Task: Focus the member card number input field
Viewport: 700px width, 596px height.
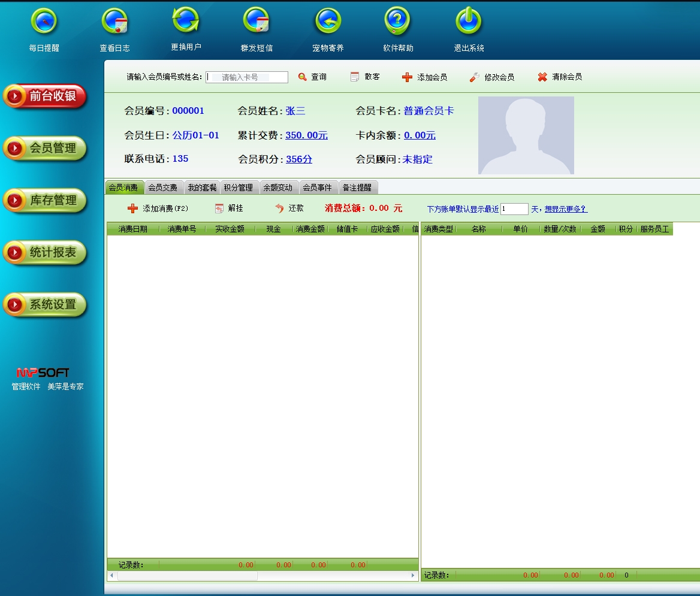Action: [x=247, y=77]
